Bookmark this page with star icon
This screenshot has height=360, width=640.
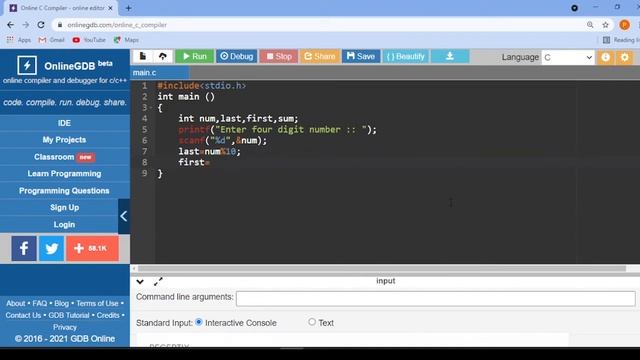[606, 25]
